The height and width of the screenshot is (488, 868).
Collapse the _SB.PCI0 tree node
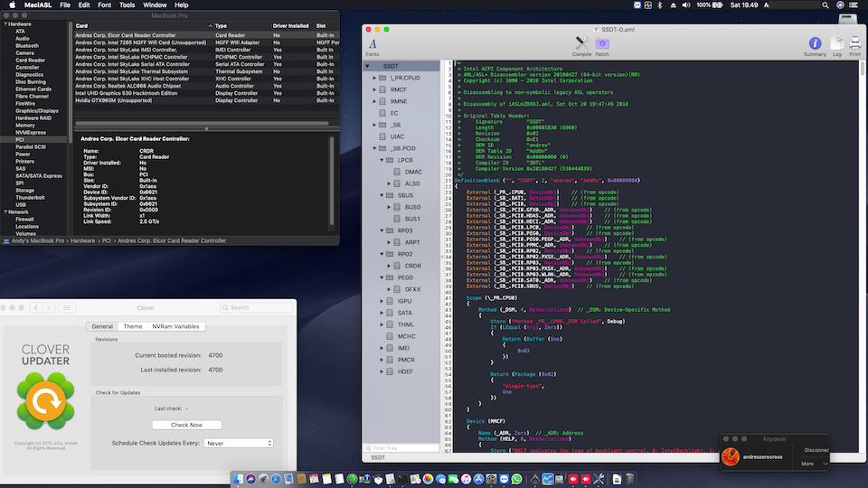(x=373, y=146)
